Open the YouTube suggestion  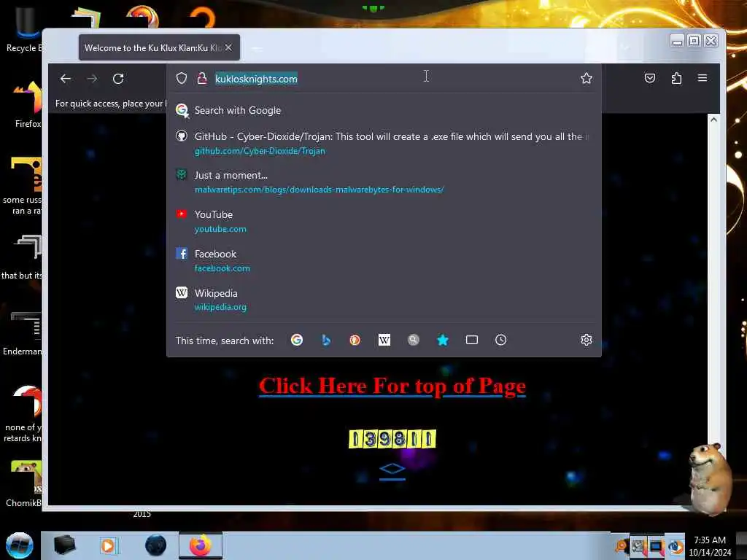384,222
